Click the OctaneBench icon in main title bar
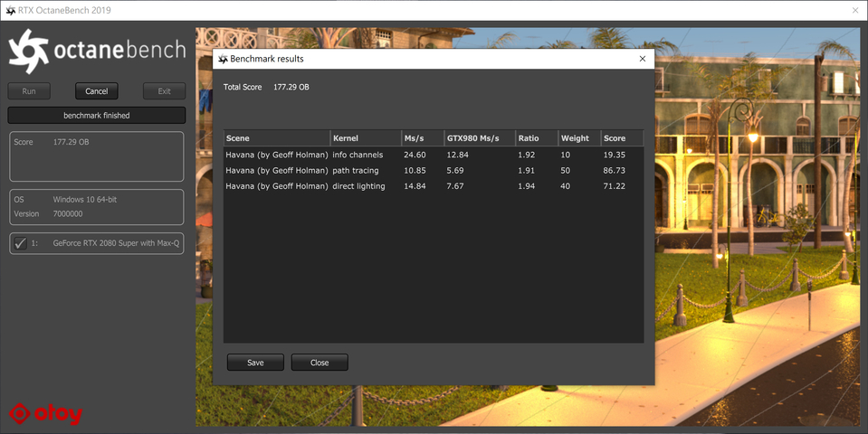Screen dimensions: 868x434 [x=11, y=10]
